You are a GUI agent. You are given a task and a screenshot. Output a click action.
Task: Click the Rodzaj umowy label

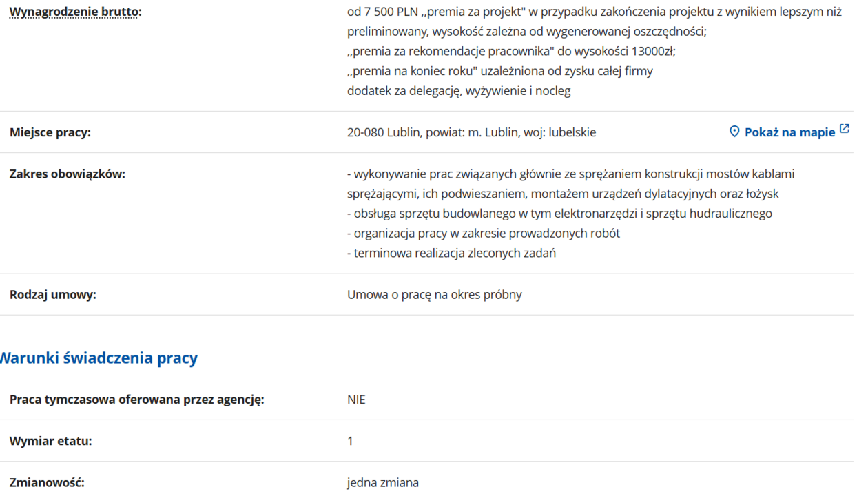point(53,295)
